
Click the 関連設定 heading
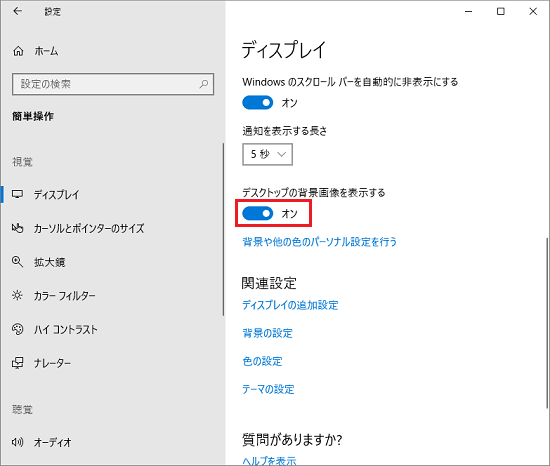click(x=269, y=283)
